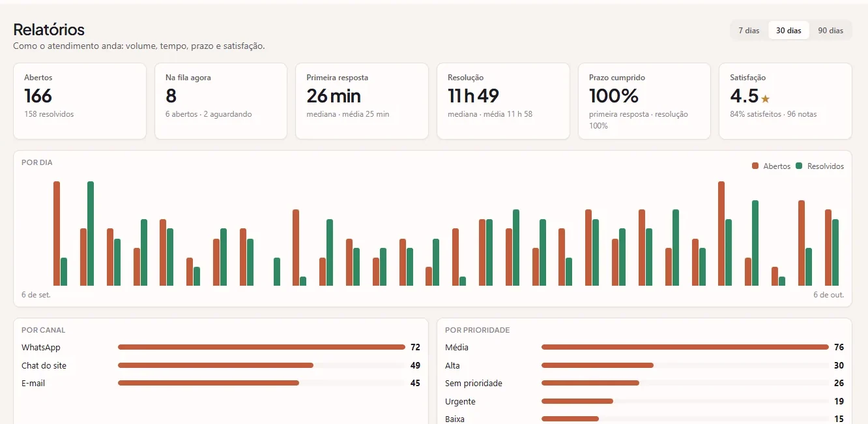Image resolution: width=868 pixels, height=424 pixels.
Task: Click the last green bar in the daily chart
Action: (x=835, y=252)
